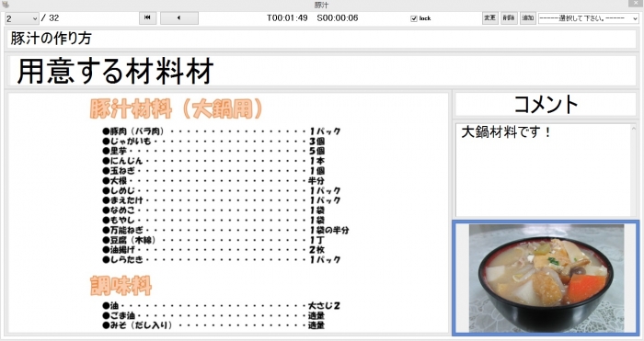Click the もやし ingredient line
Screen dimensions: 644x341
click(x=214, y=220)
